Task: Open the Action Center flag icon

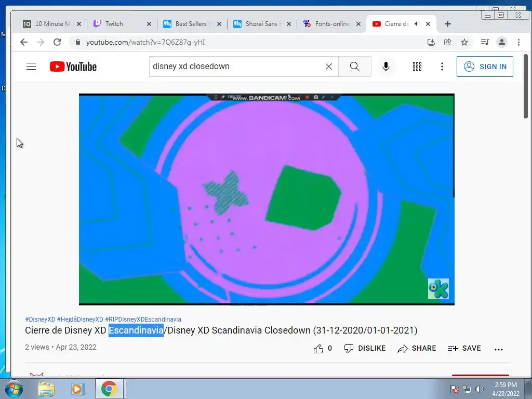Action: [x=454, y=389]
